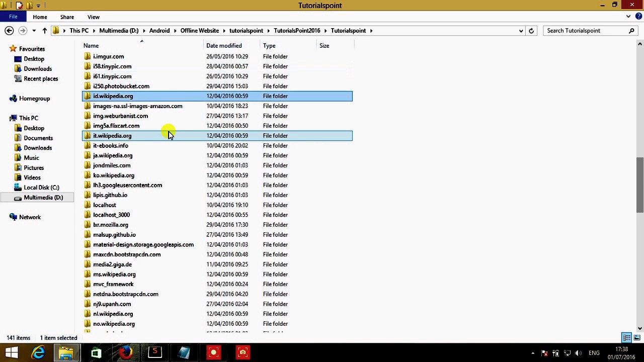Refresh the Tutorialspoint folder view

(x=531, y=31)
